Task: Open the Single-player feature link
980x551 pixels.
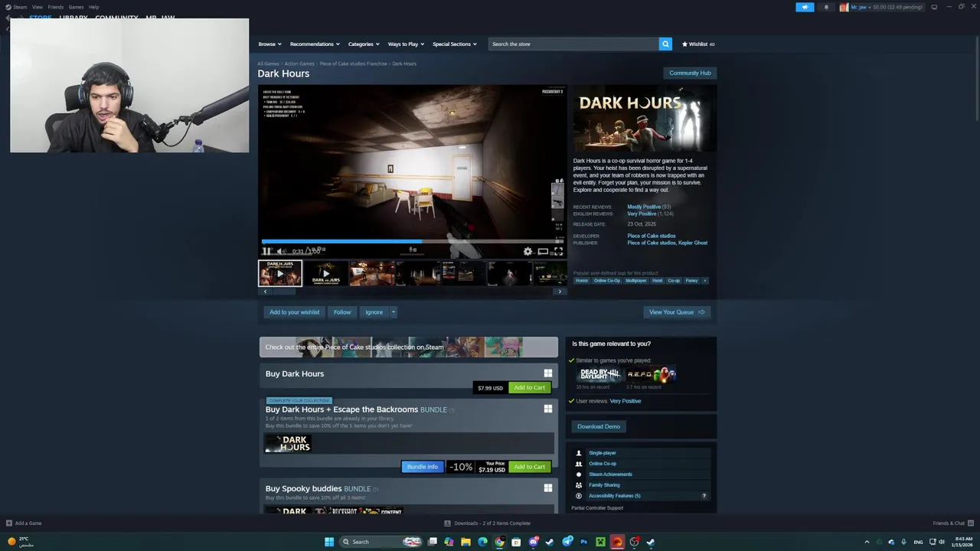Action: coord(602,453)
